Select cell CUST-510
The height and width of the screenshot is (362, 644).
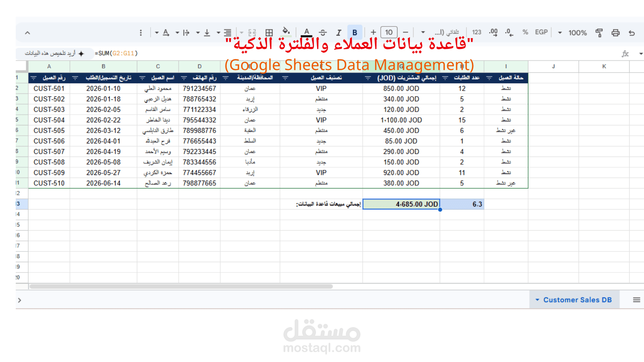(x=49, y=183)
